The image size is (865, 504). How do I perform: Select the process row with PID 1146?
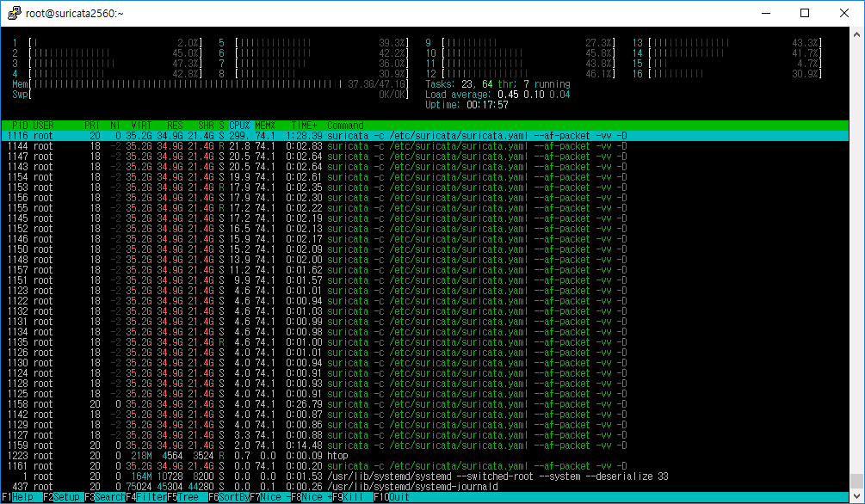coord(425,239)
